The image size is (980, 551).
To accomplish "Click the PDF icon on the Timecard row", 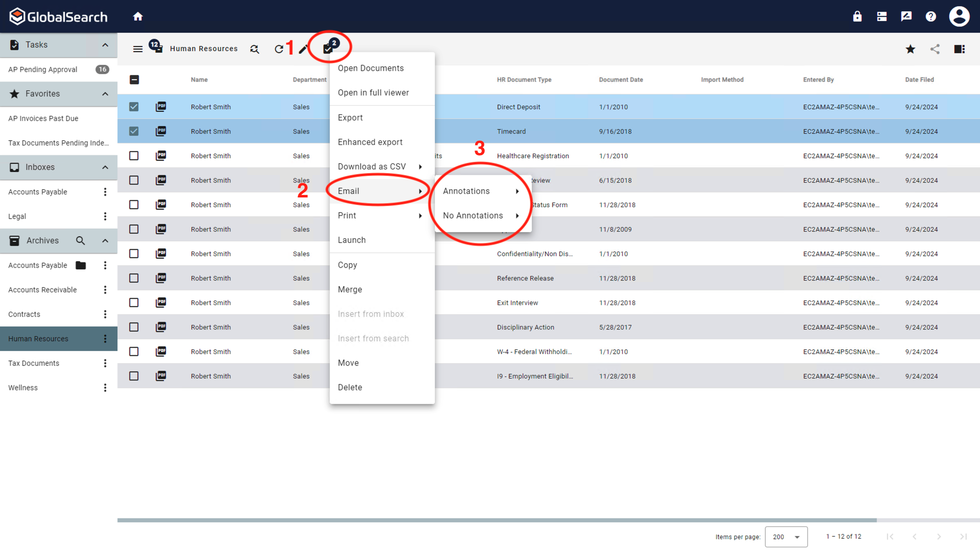I will (161, 131).
